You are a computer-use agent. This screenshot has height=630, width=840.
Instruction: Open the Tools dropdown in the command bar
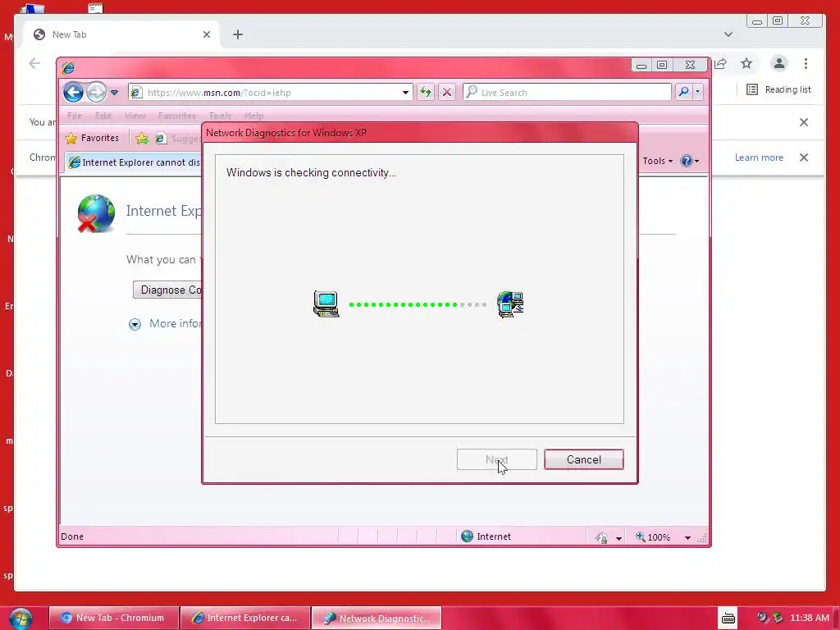pyautogui.click(x=657, y=161)
